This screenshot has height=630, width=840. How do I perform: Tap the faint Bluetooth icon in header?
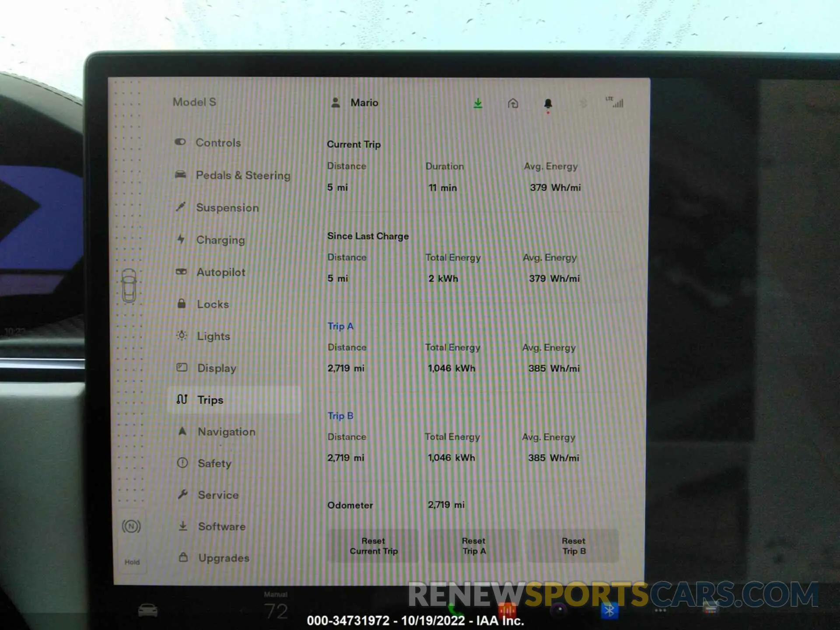tap(583, 104)
